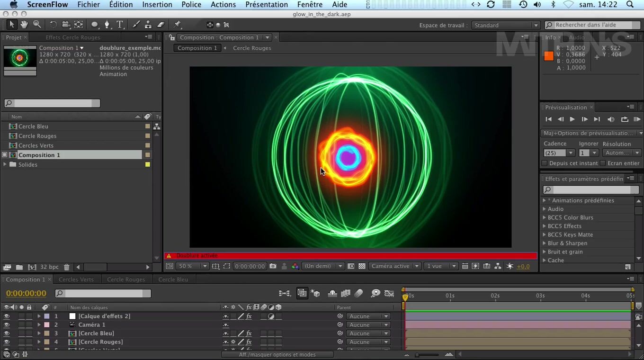Select the Eraser tool
Viewport: 644px width, 360px height.
point(161,25)
